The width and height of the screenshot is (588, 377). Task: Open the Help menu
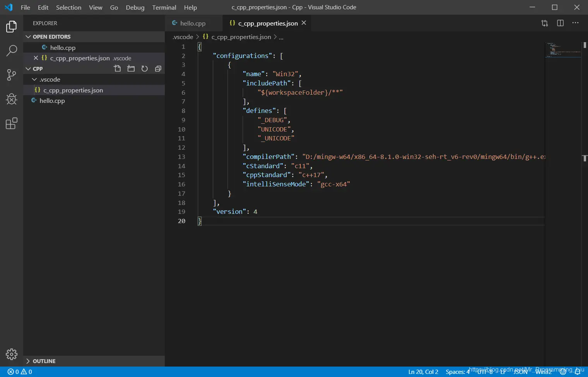pos(190,7)
